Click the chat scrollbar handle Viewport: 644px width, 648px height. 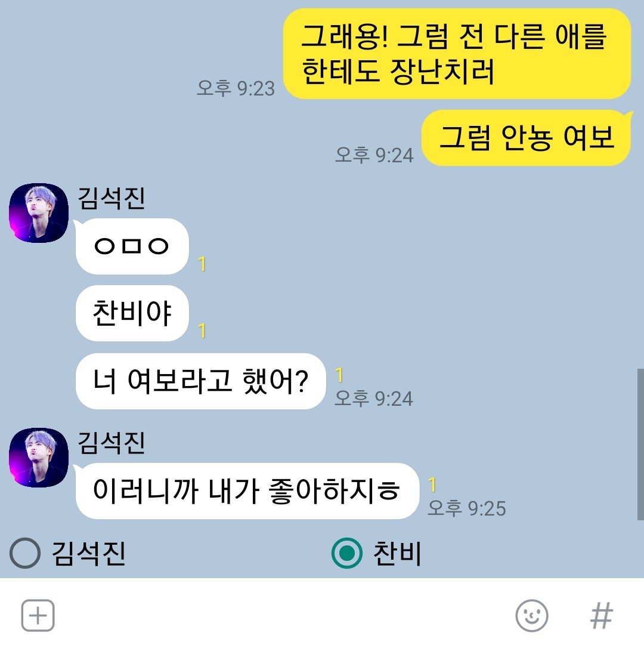[x=640, y=445]
